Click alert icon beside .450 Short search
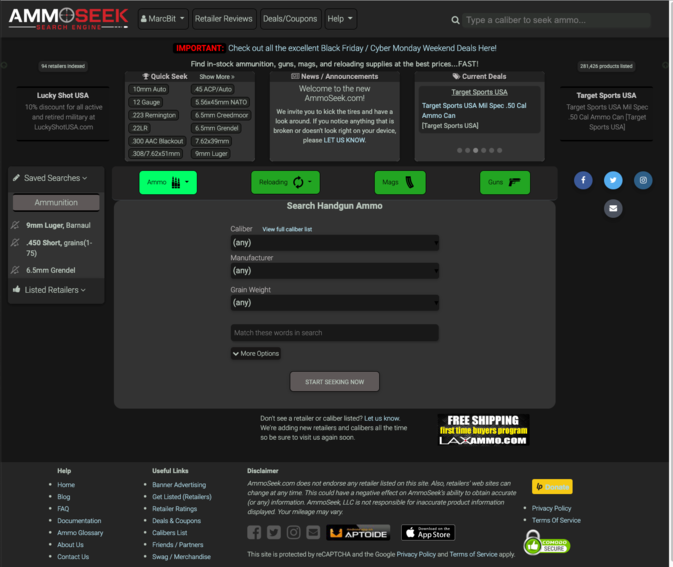The image size is (673, 567). [x=15, y=243]
